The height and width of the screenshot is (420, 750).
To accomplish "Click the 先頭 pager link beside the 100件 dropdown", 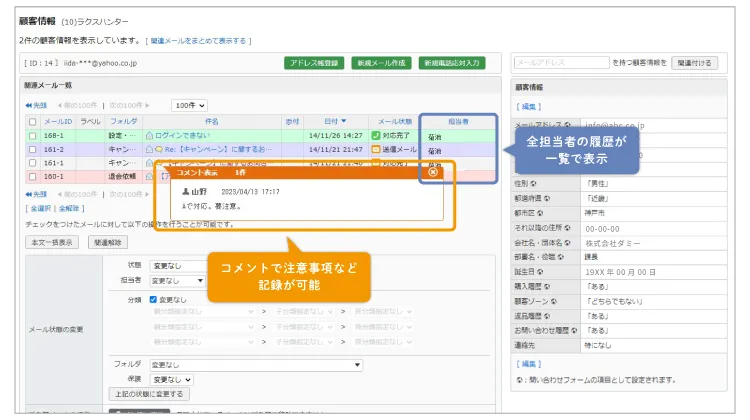I will (x=36, y=105).
